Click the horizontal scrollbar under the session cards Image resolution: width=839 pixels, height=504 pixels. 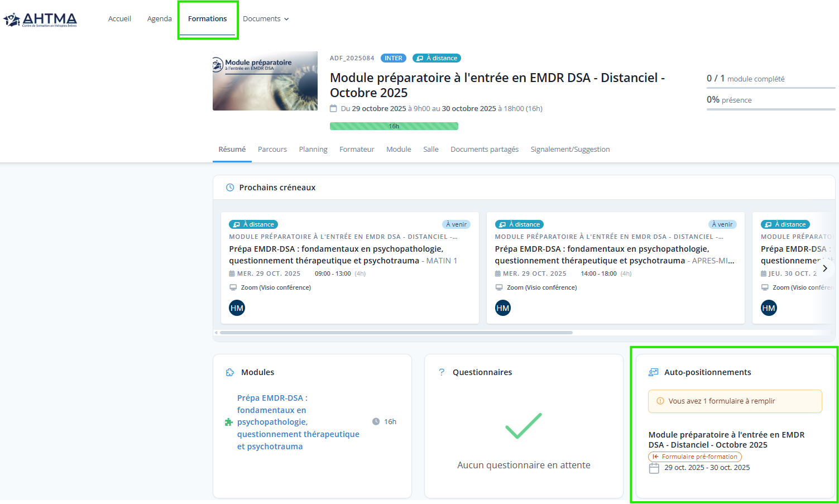point(396,333)
